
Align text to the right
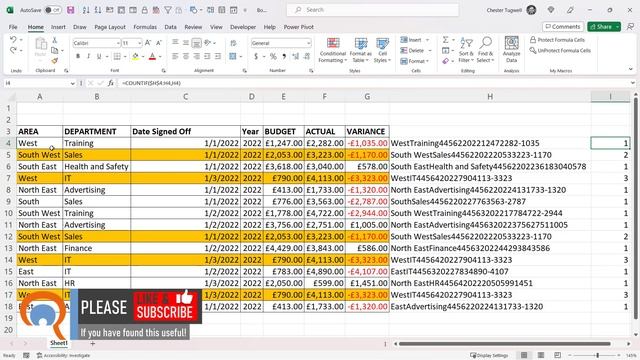tap(196, 56)
